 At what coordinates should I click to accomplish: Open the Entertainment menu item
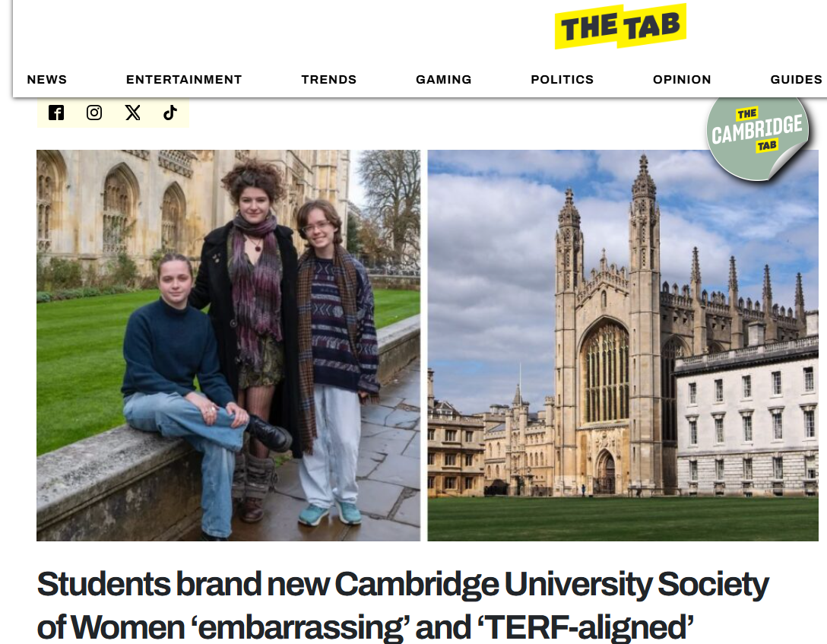[183, 79]
